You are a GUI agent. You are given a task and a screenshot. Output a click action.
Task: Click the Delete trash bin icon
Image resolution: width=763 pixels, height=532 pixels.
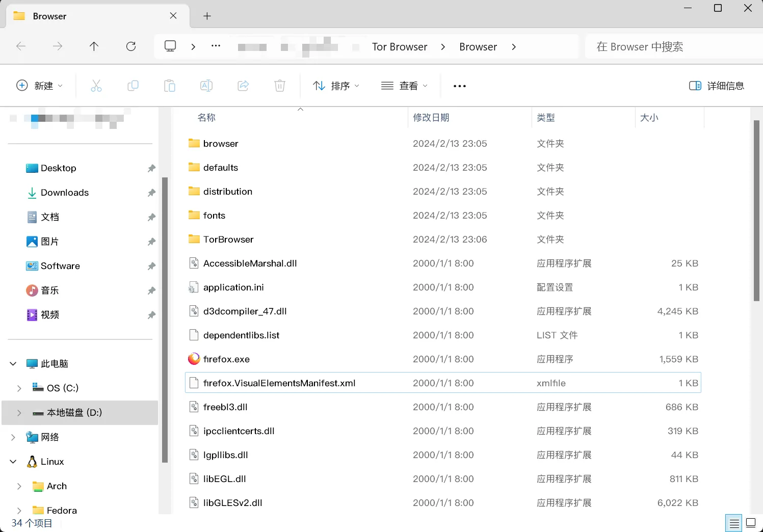(280, 86)
